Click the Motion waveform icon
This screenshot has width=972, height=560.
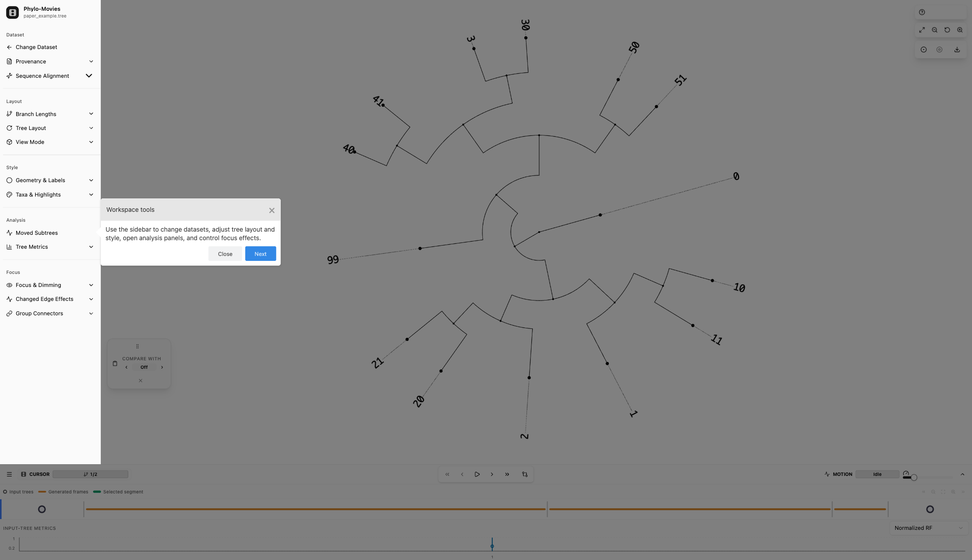pyautogui.click(x=827, y=474)
